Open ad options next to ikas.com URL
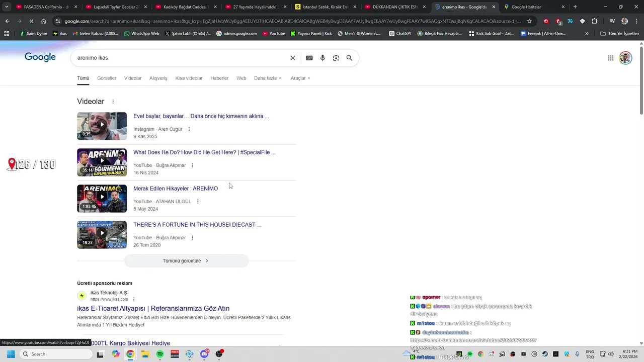Screen dimensions: 644x362 click(x=134, y=299)
